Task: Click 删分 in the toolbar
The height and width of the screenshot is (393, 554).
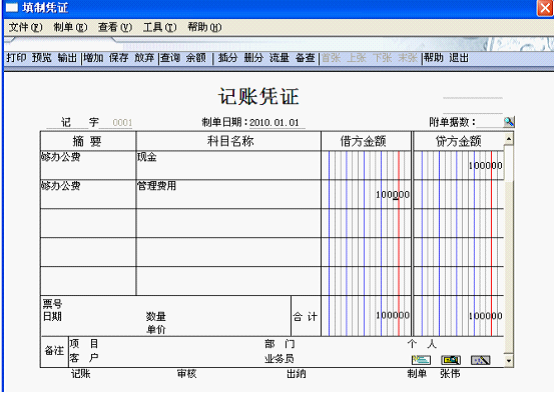Action: (x=253, y=58)
